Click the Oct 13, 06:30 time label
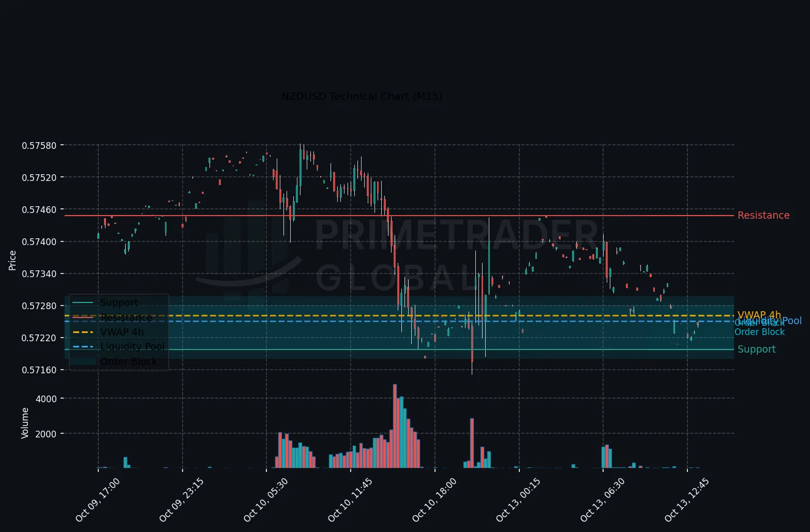This screenshot has width=810, height=532. click(603, 499)
